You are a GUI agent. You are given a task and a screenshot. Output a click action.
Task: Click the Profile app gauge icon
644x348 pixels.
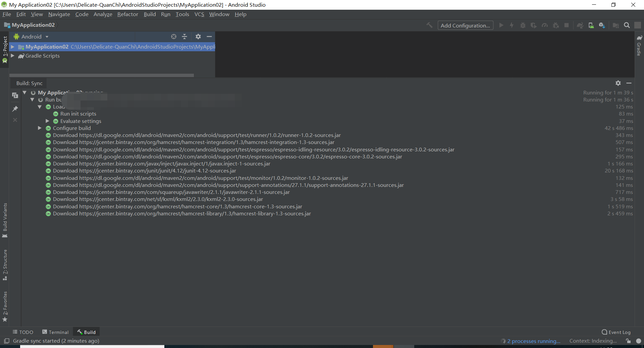pos(545,25)
